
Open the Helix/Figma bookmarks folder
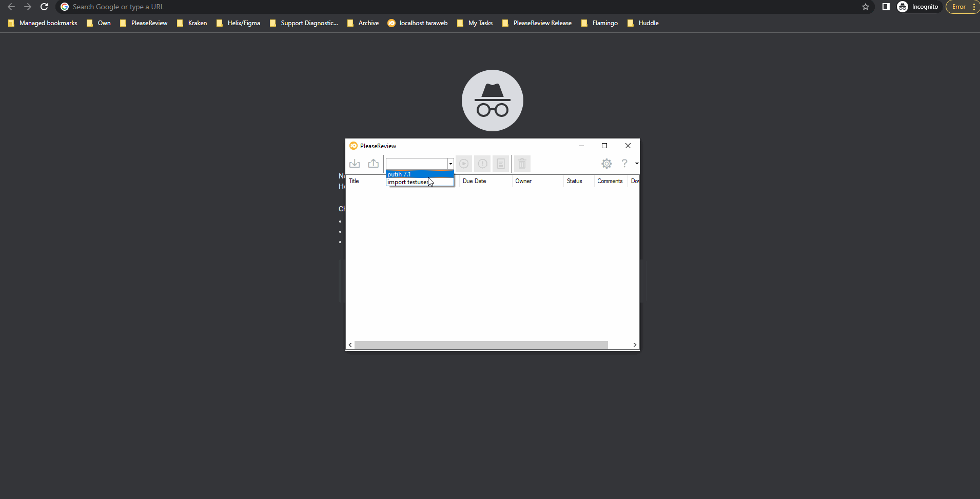(x=238, y=23)
